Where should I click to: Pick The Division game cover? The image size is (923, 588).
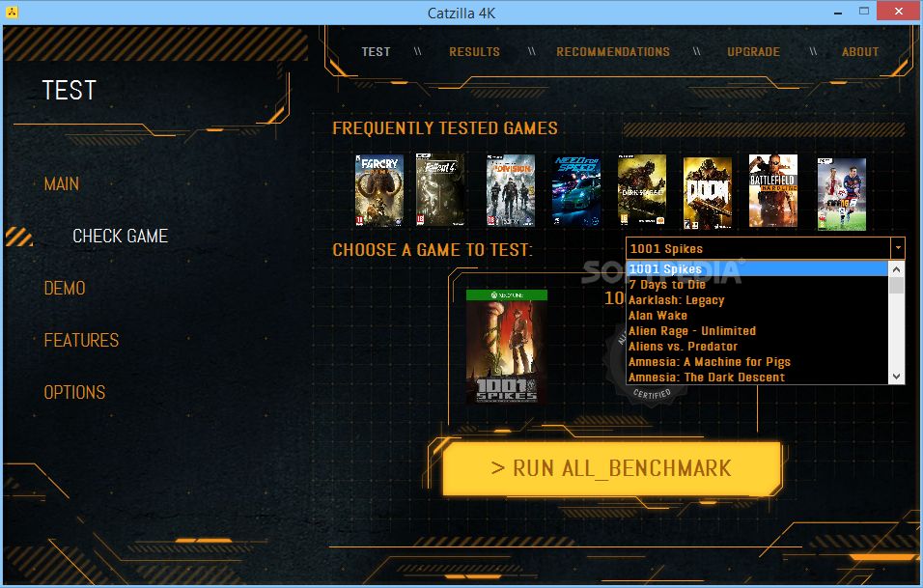click(511, 190)
